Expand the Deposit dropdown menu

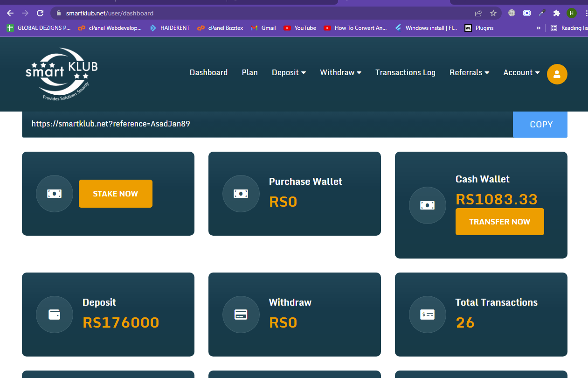[289, 72]
